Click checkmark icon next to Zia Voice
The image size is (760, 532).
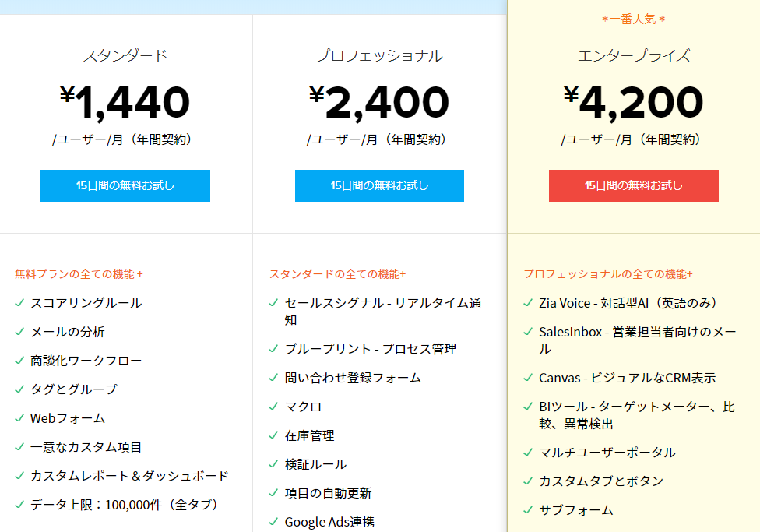point(528,303)
